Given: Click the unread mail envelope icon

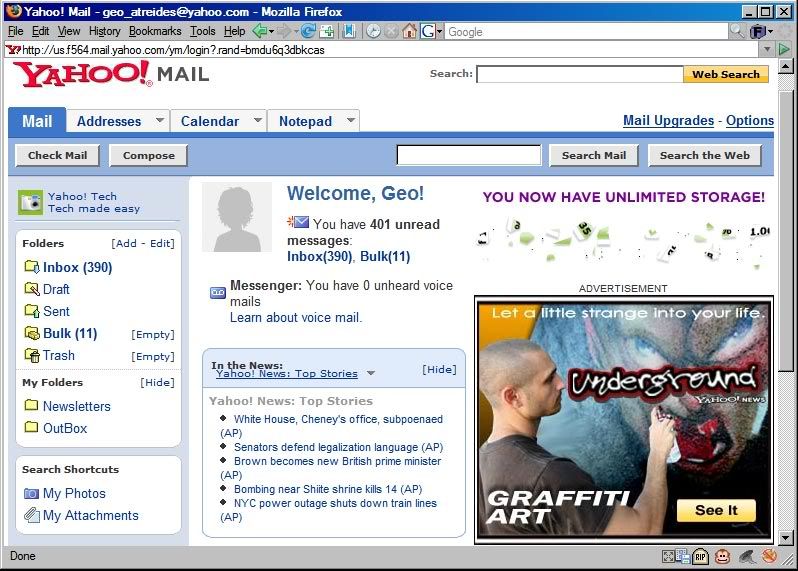Looking at the screenshot, I should coord(298,222).
